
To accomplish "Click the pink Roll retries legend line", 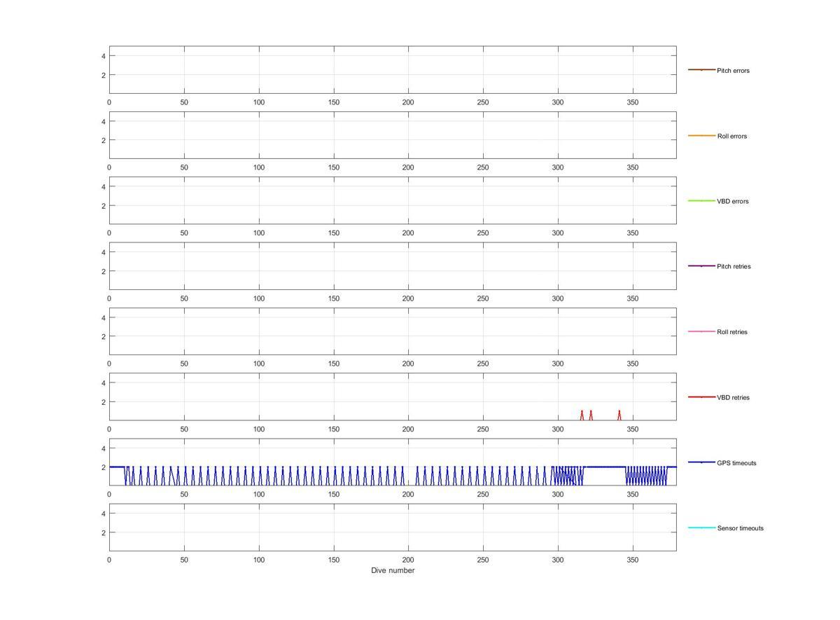I will click(x=701, y=331).
